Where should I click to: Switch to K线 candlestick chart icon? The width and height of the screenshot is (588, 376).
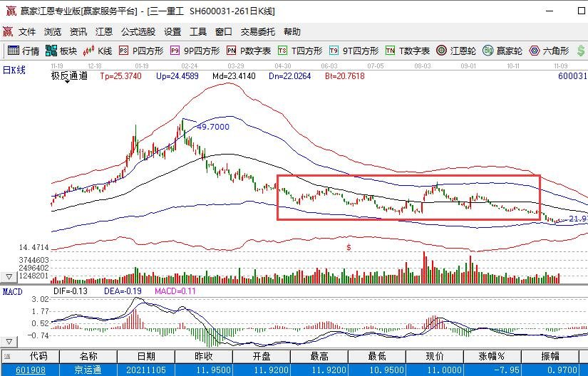click(88, 51)
